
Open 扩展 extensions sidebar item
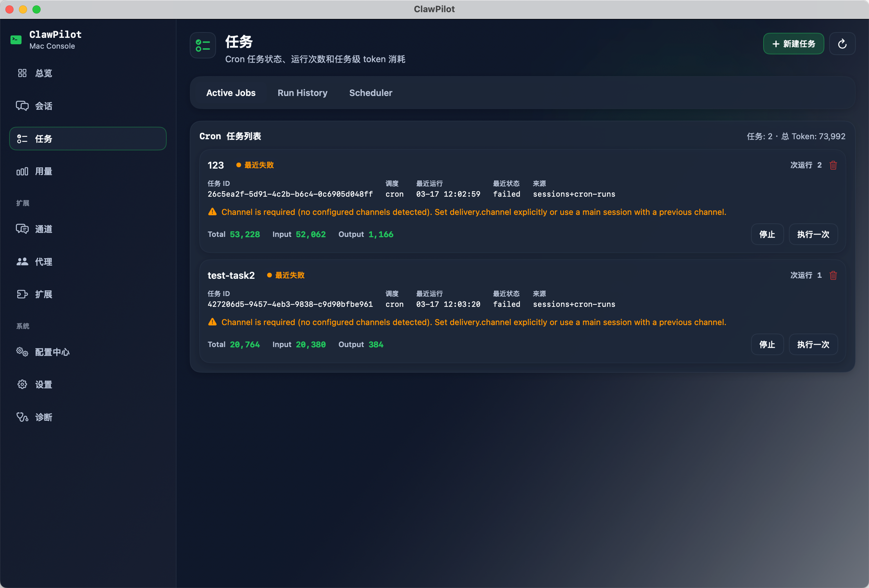[43, 295]
